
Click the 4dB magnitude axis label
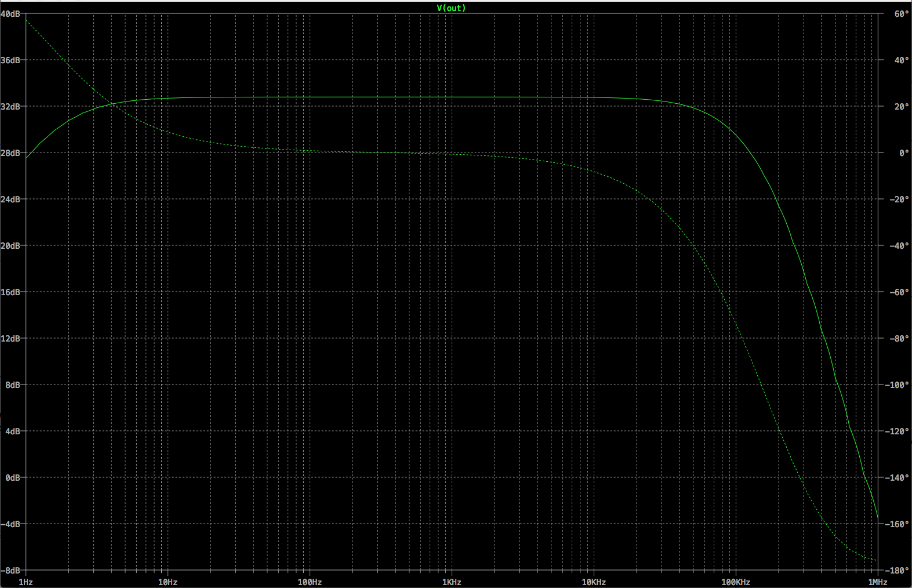click(x=13, y=431)
